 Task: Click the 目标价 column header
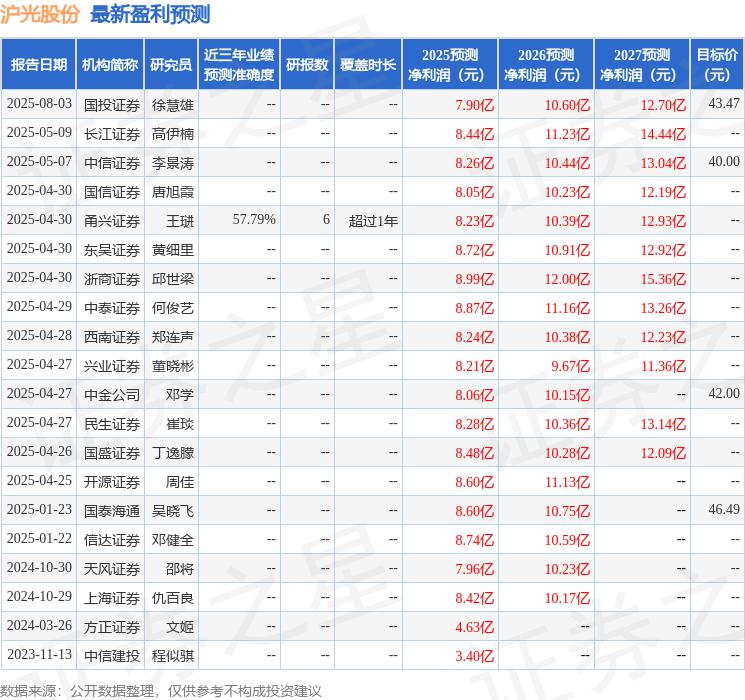click(x=716, y=65)
